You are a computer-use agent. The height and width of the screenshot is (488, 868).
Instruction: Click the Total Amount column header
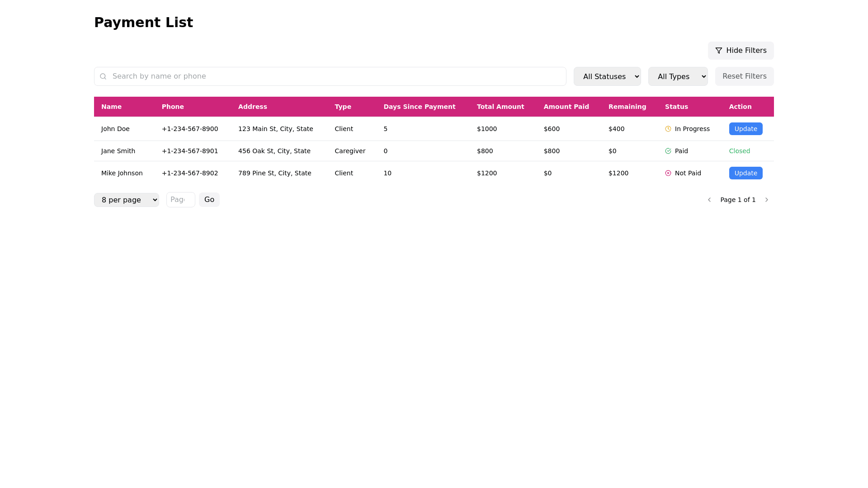click(x=500, y=107)
